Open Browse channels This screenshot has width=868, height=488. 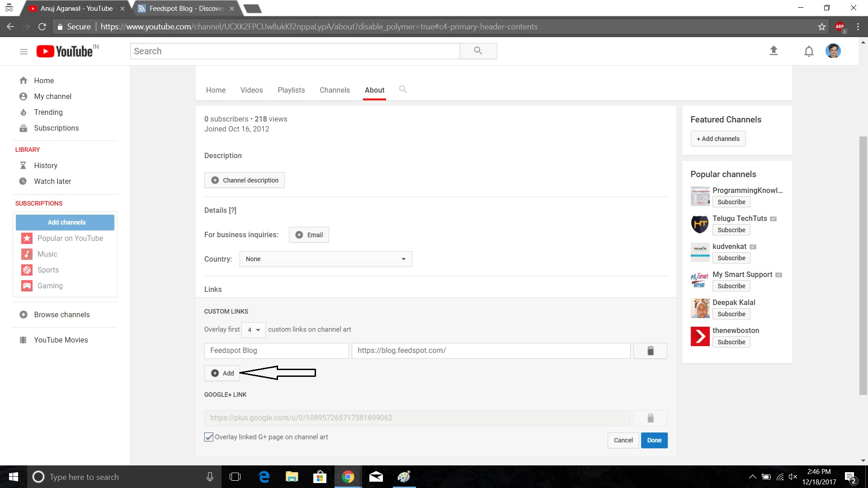tap(55, 314)
